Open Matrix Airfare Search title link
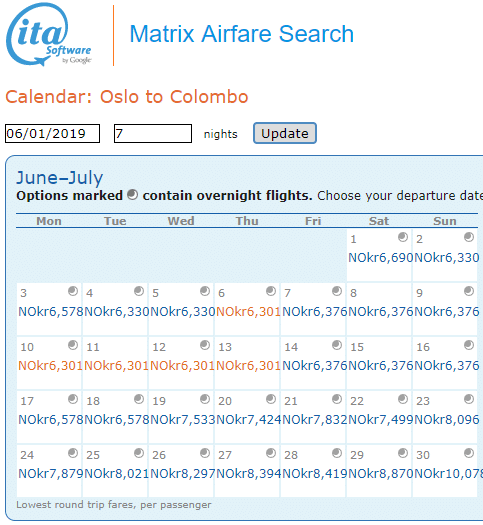 [x=241, y=34]
